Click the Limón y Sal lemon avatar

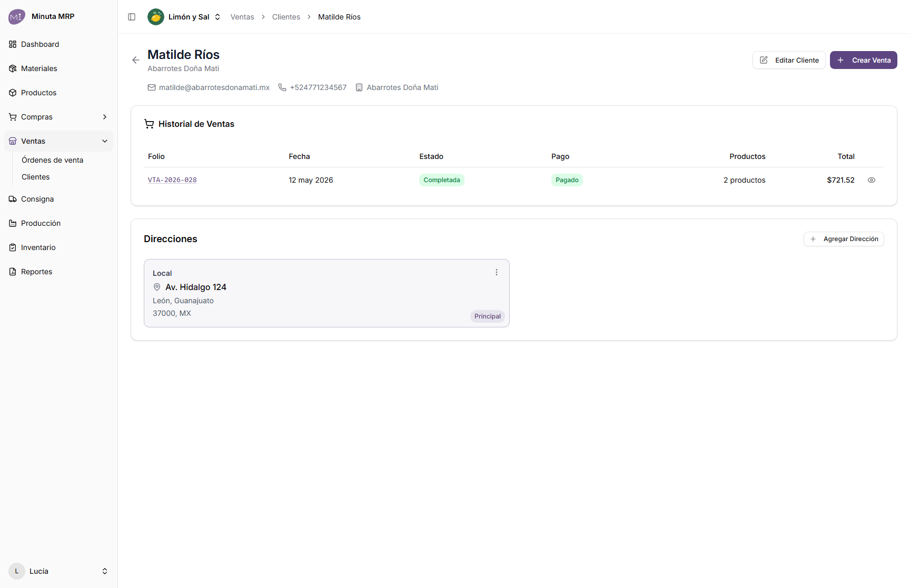[x=156, y=17]
